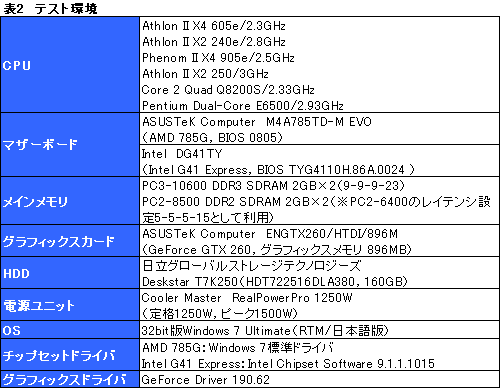The width and height of the screenshot is (500, 388).
Task: Select 'Athlon II X4 605e/2.3GHz' line
Action: (214, 26)
